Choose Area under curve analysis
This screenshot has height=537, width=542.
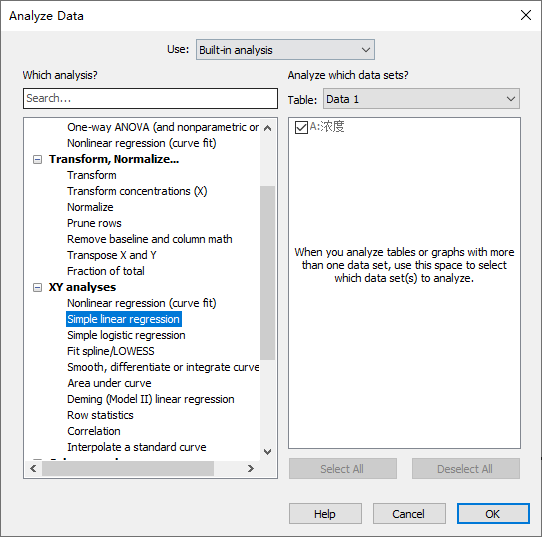point(109,383)
